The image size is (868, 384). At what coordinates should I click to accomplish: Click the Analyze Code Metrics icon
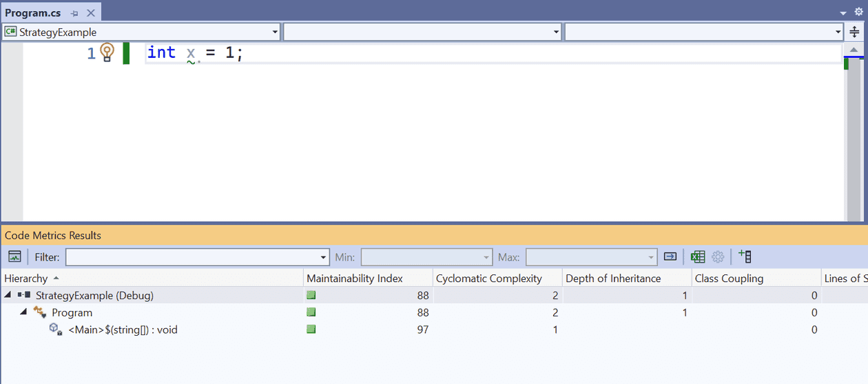(14, 257)
